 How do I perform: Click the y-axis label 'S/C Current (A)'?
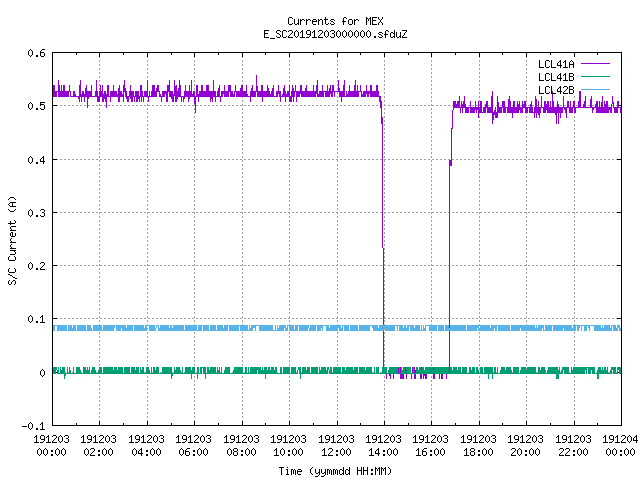click(12, 240)
